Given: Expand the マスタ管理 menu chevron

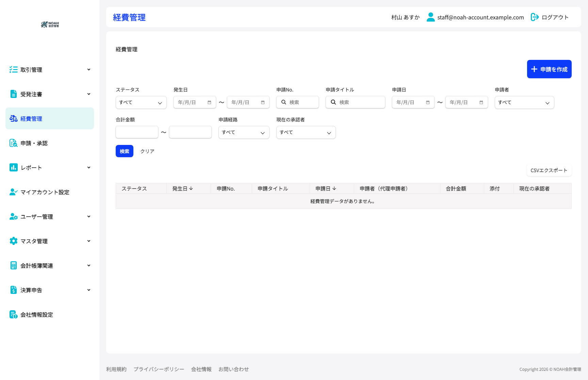Looking at the screenshot, I should tap(89, 241).
